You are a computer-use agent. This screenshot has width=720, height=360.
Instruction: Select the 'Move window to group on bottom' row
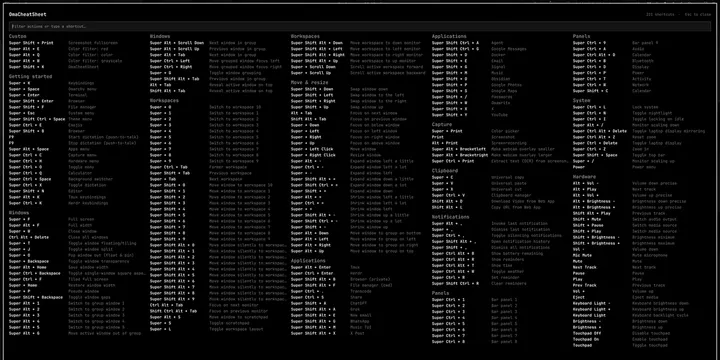[359, 233]
